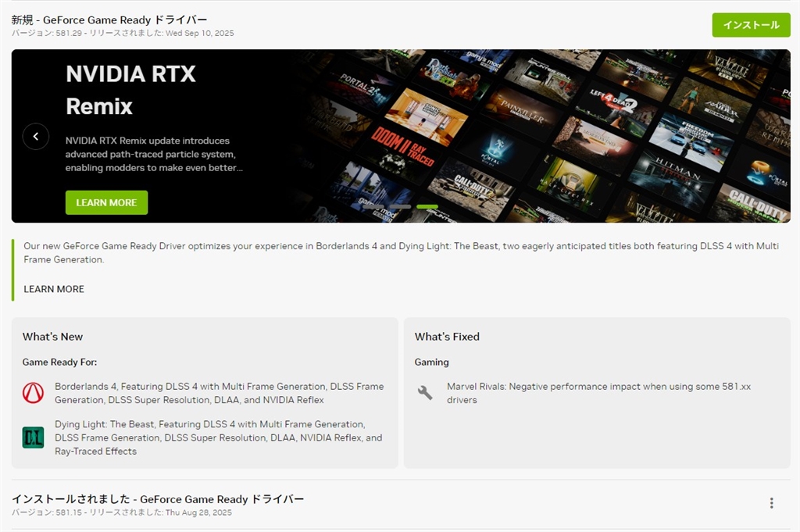Click the Gaming subheading
800x532 pixels.
[x=431, y=362]
